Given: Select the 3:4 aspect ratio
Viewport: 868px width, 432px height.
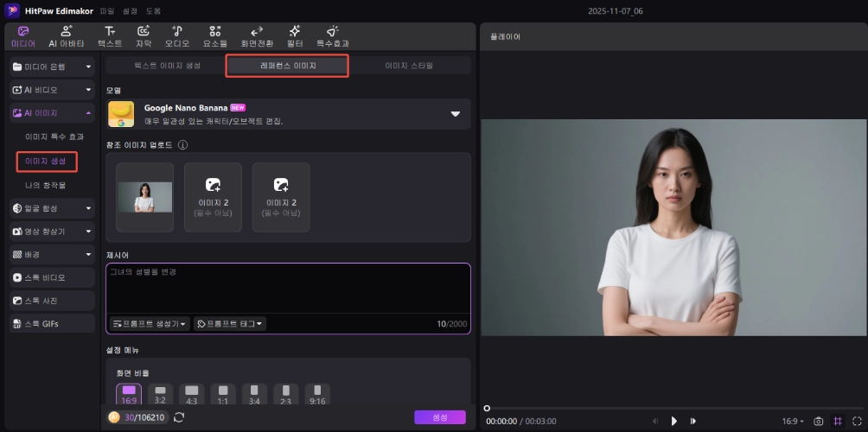Looking at the screenshot, I should [255, 395].
